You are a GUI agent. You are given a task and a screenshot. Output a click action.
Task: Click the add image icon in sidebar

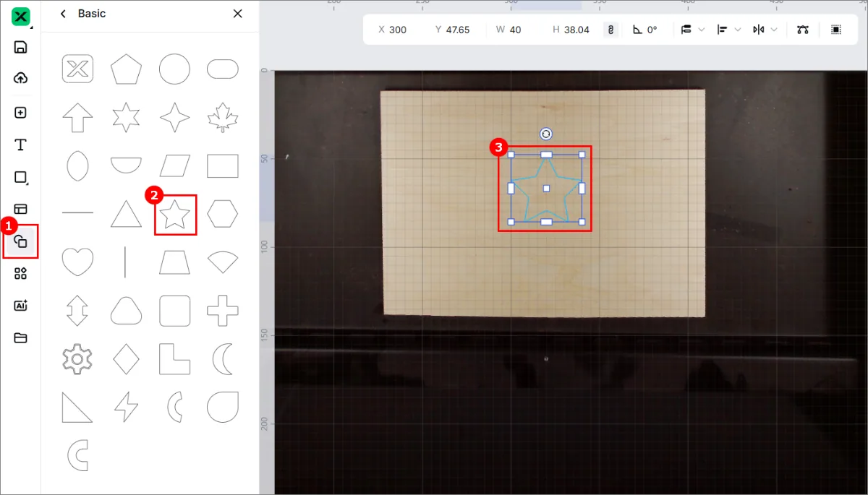point(20,113)
